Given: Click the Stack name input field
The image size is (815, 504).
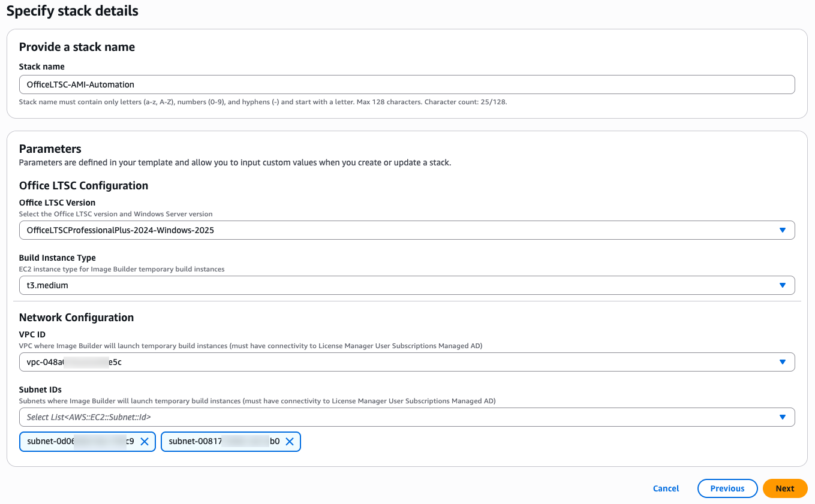Looking at the screenshot, I should point(407,84).
